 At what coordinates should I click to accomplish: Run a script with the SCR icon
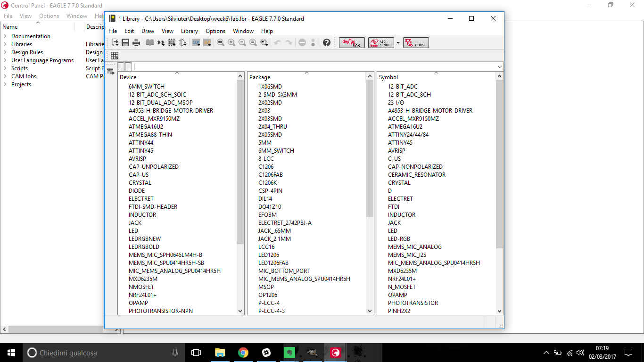click(x=196, y=43)
